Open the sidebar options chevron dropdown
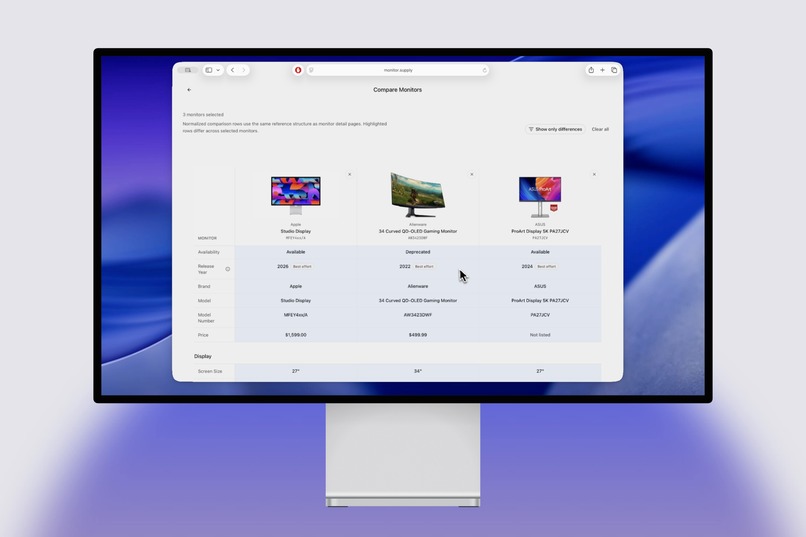Screen dimensions: 806x537 pos(218,70)
